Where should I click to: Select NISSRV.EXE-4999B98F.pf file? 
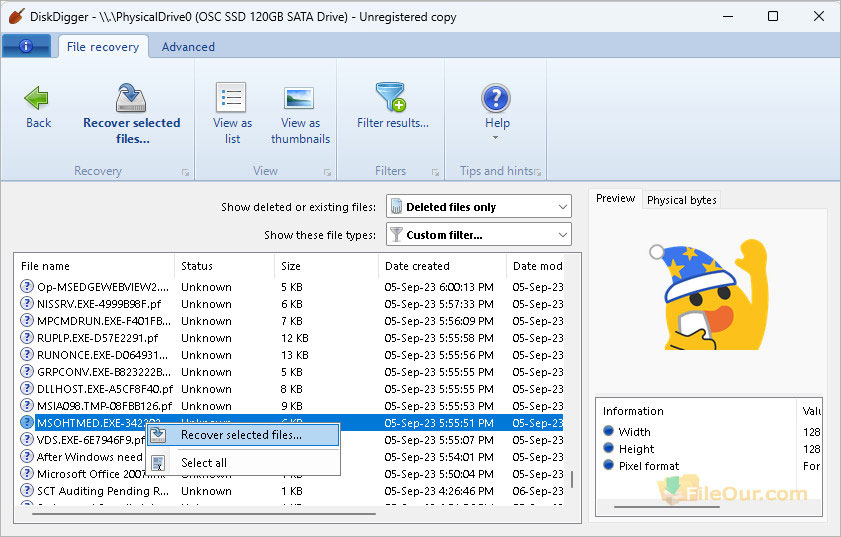290,304
